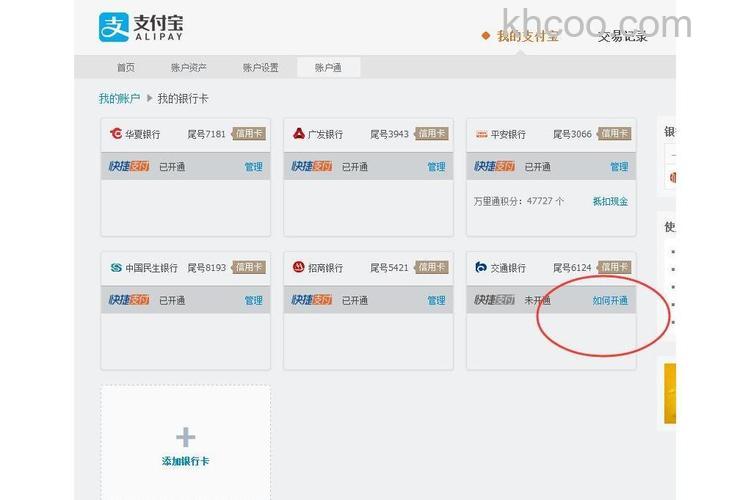The image size is (751, 500).
Task: Click 尾号3943 card number text
Action: coord(389,134)
